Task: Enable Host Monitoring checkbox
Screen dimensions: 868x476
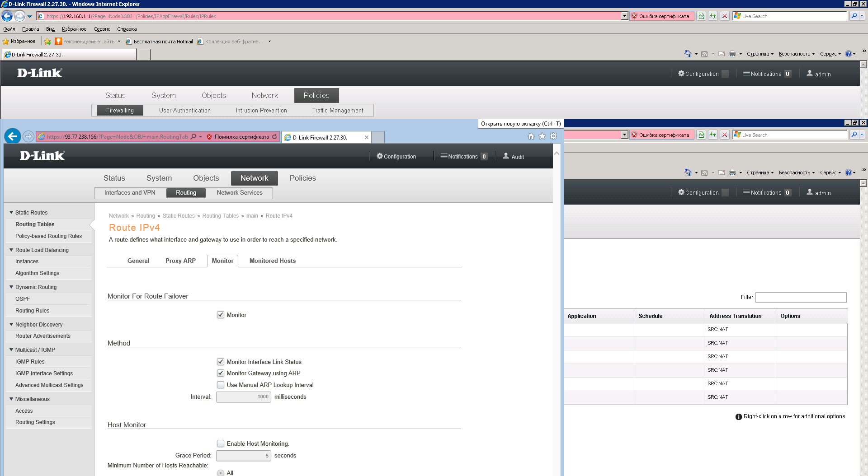Action: (x=221, y=443)
